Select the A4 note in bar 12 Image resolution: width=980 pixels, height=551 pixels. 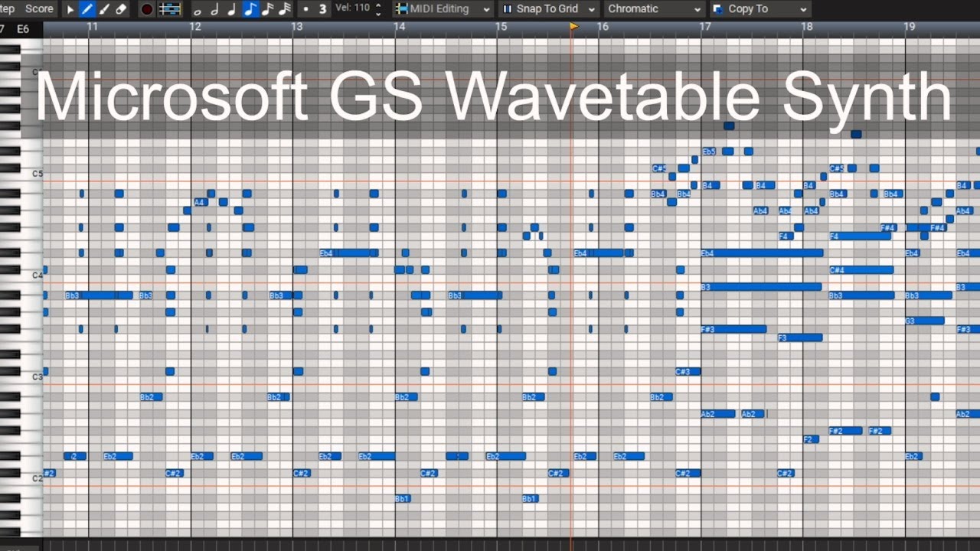click(x=200, y=202)
